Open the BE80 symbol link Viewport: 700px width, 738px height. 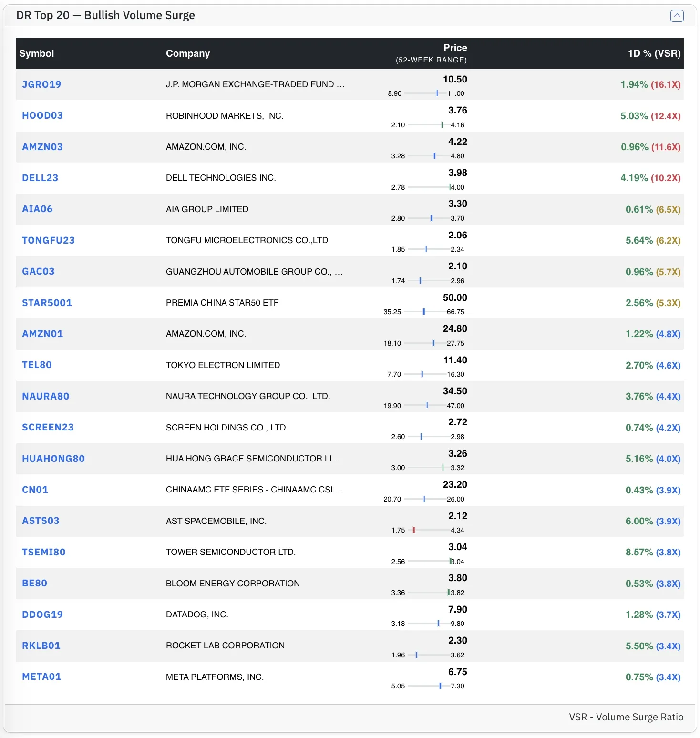coord(34,583)
